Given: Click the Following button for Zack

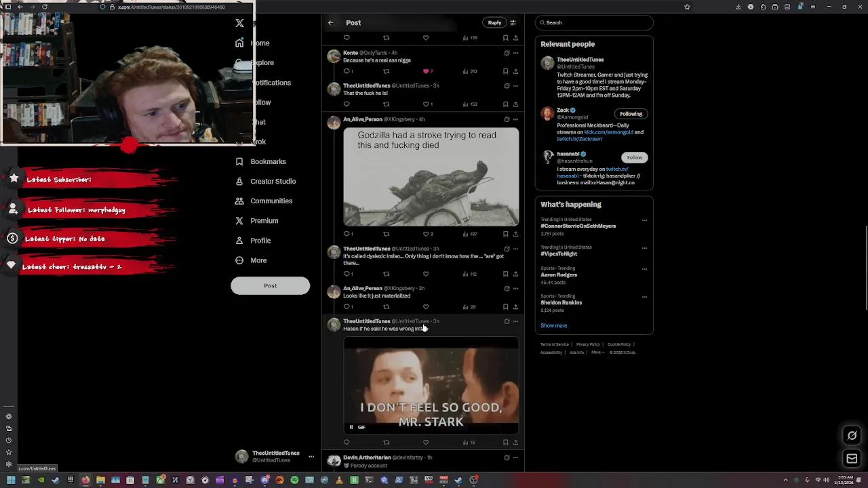Looking at the screenshot, I should pyautogui.click(x=631, y=114).
